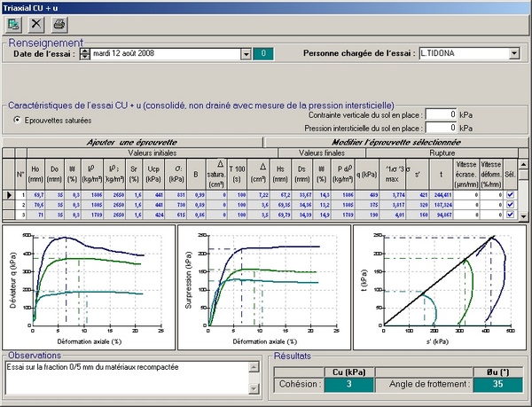Click Modifier l'éprouvette sélectionnée button

pos(395,142)
